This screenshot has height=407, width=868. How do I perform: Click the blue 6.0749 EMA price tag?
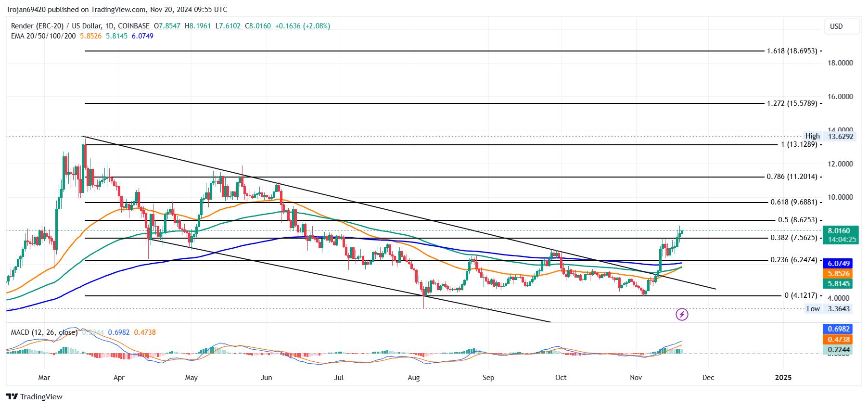click(x=838, y=264)
